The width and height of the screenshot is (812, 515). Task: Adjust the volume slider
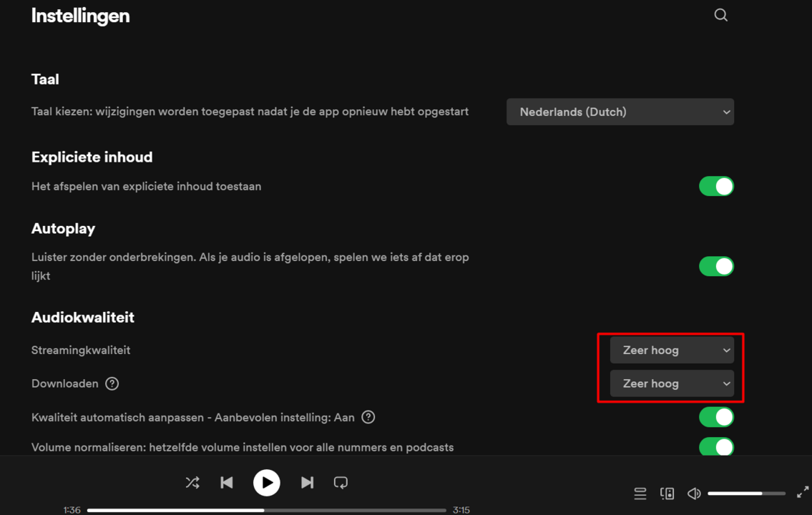[746, 493]
